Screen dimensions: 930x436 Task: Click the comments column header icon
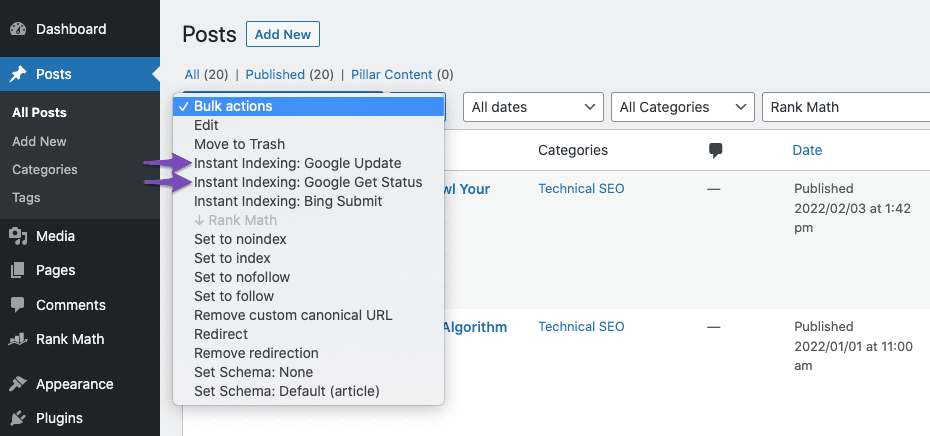[x=715, y=150]
